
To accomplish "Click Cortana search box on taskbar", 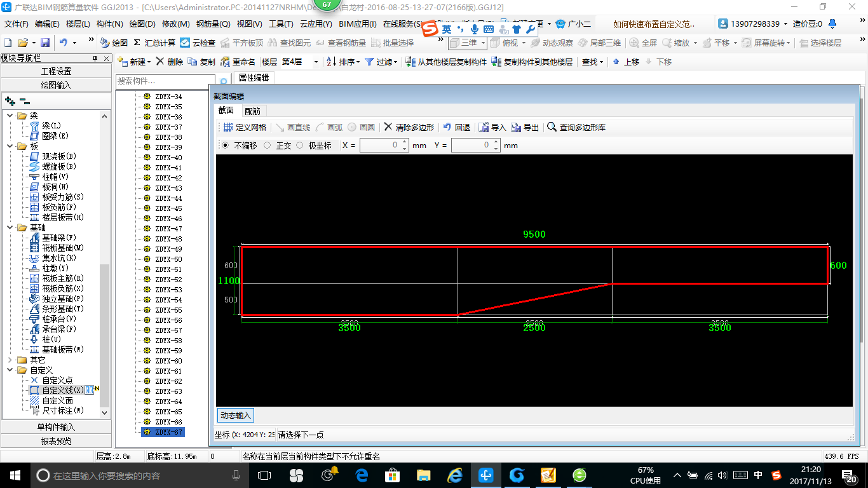I will click(140, 475).
